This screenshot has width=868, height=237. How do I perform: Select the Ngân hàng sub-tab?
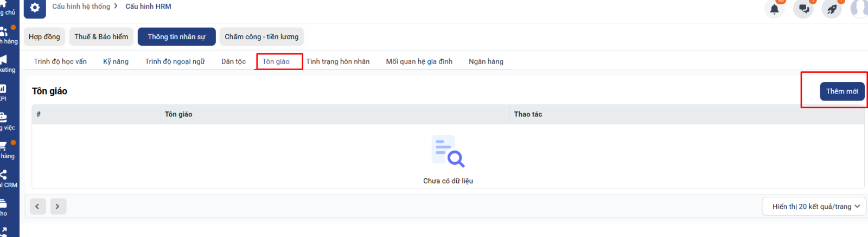click(x=486, y=61)
